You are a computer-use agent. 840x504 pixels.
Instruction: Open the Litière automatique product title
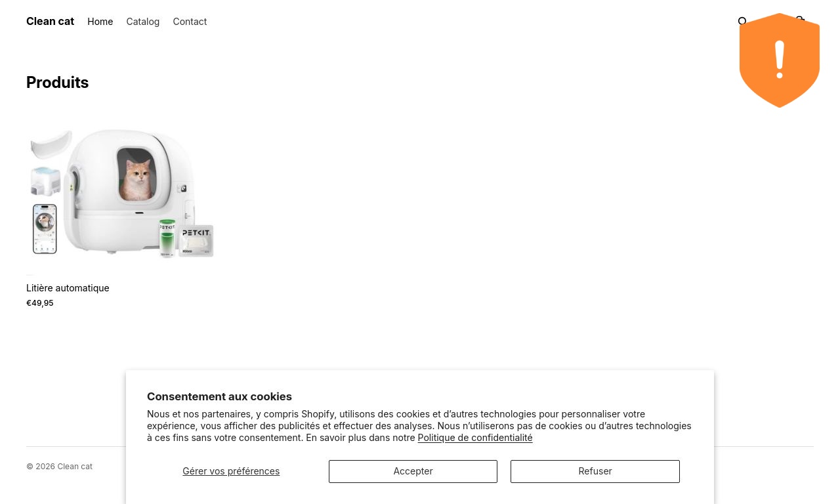(68, 288)
